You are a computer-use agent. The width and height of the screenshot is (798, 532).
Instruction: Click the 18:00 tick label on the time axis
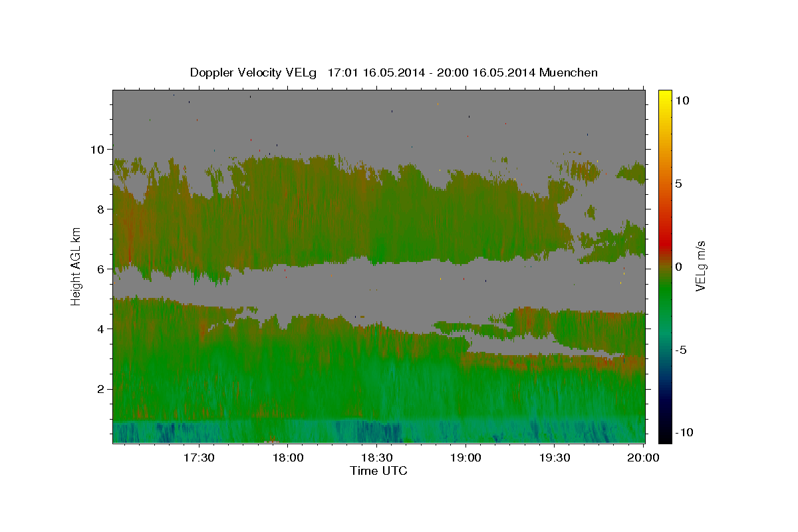(x=288, y=458)
